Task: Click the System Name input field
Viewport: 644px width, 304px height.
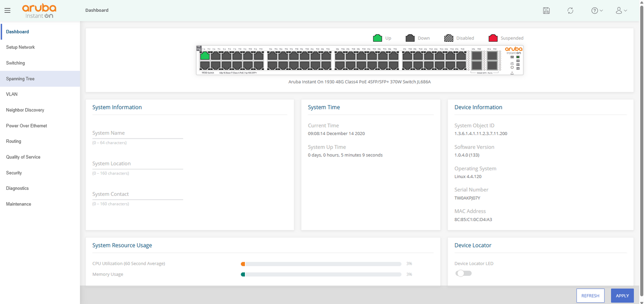Action: click(137, 133)
